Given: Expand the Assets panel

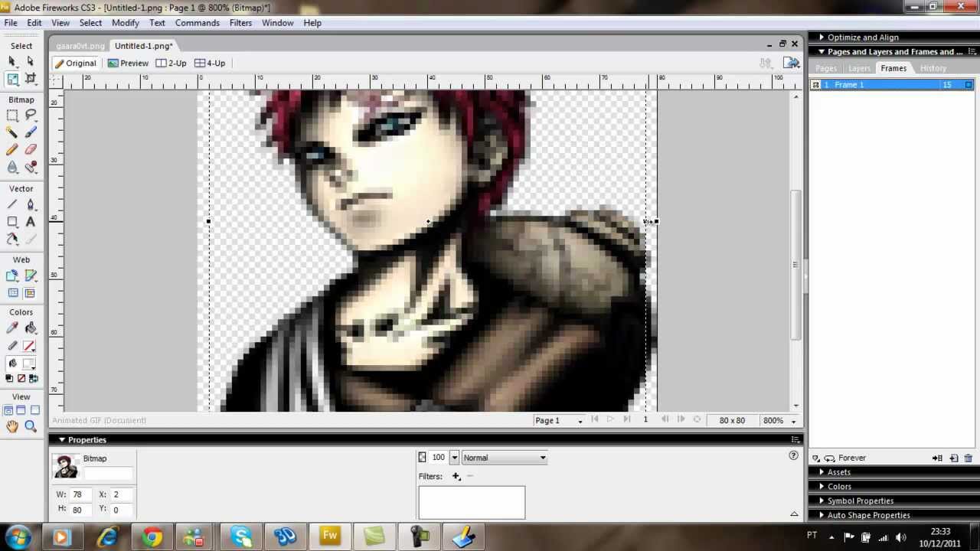Looking at the screenshot, I should [822, 472].
